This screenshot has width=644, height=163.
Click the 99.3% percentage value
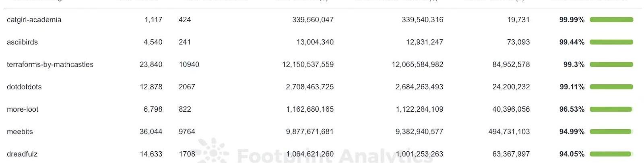[x=574, y=65]
